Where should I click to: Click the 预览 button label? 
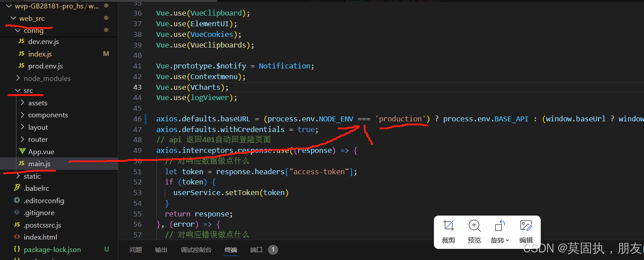[x=474, y=240]
